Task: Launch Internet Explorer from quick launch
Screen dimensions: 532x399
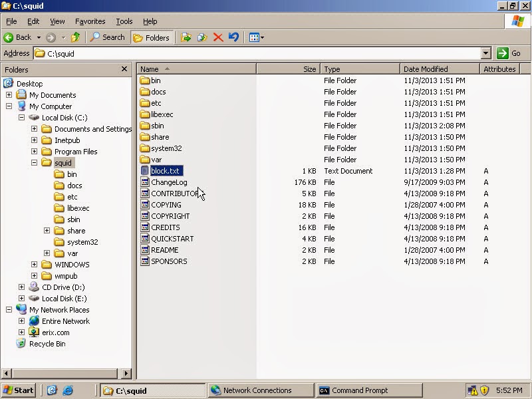Action: click(x=68, y=390)
